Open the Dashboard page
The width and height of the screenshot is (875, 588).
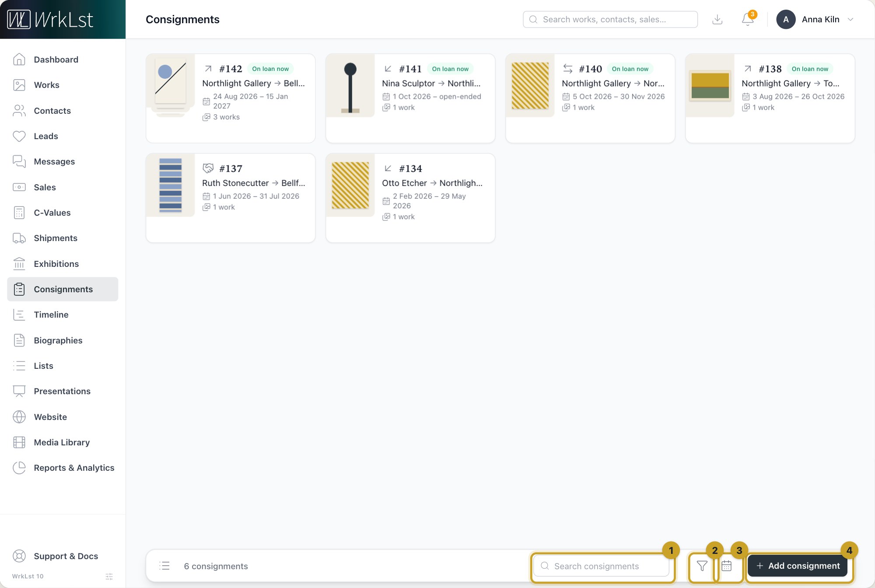pos(63,59)
